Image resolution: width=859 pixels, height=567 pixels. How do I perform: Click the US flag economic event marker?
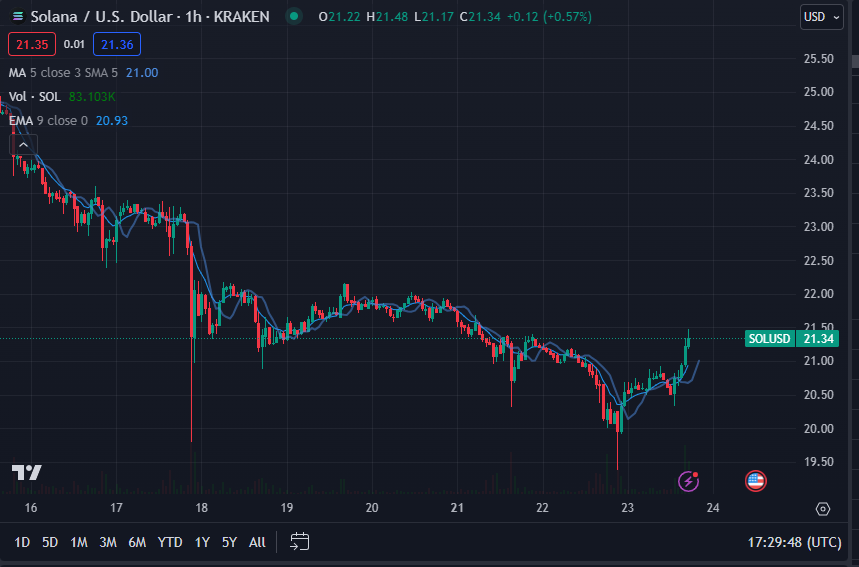[755, 481]
